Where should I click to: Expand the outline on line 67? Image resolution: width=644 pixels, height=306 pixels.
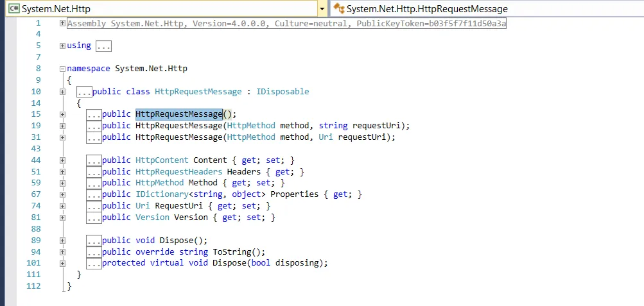62,194
